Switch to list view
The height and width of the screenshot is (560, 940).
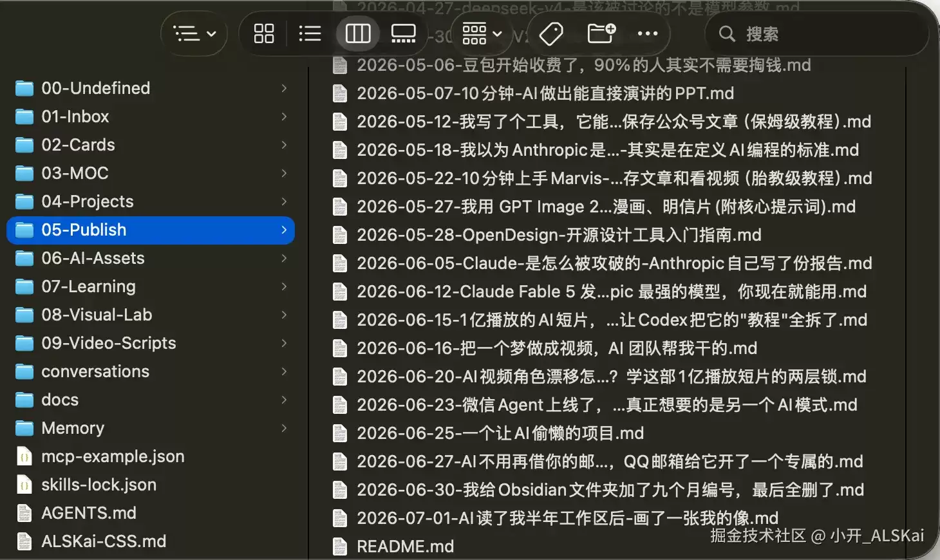coord(310,33)
